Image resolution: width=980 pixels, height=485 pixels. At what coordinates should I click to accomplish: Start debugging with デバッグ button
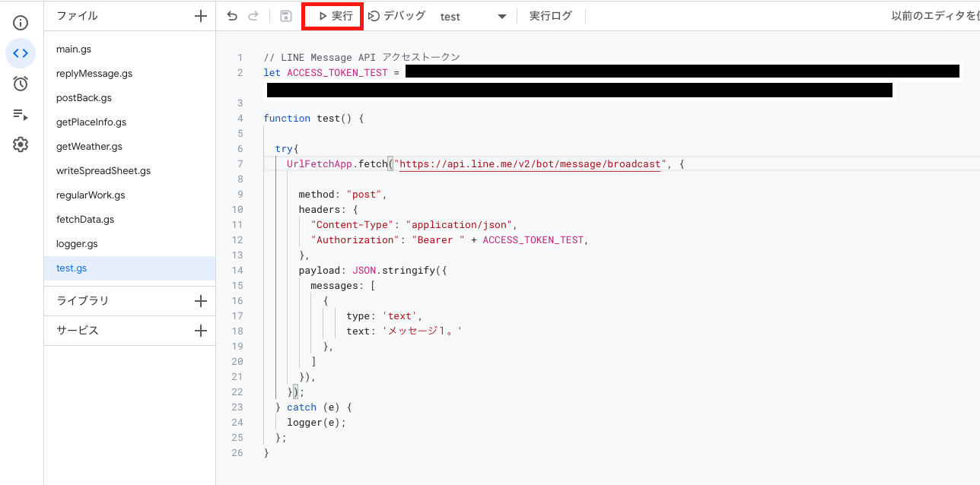point(397,16)
